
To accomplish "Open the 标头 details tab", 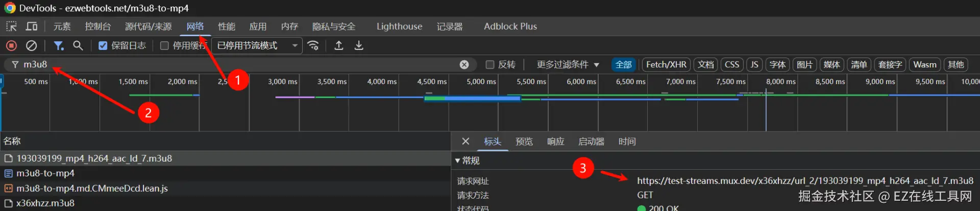I will click(493, 141).
